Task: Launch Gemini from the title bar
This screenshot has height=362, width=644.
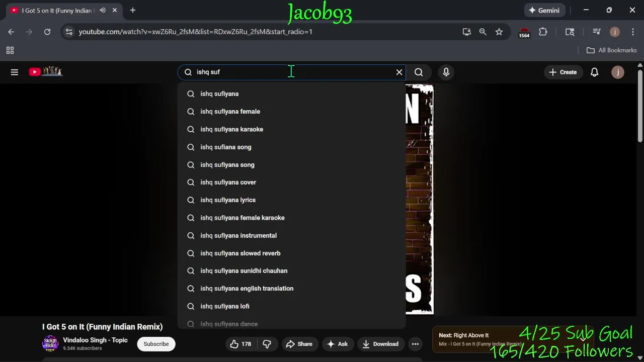Action: (x=544, y=10)
